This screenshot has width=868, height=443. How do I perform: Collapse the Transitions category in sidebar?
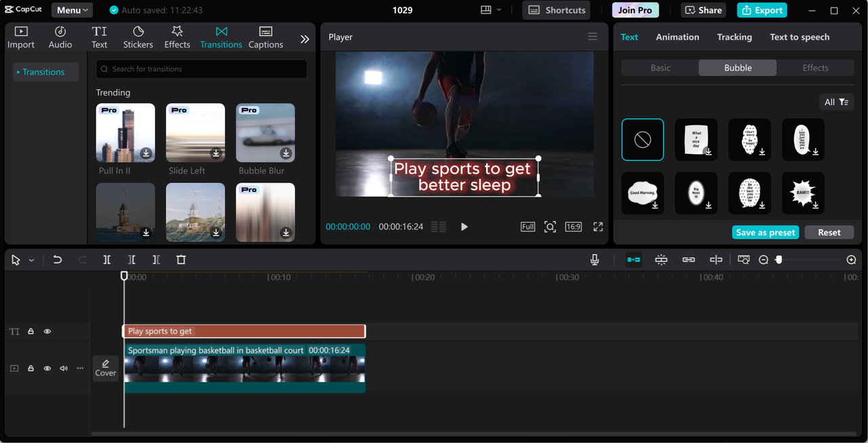coord(44,72)
